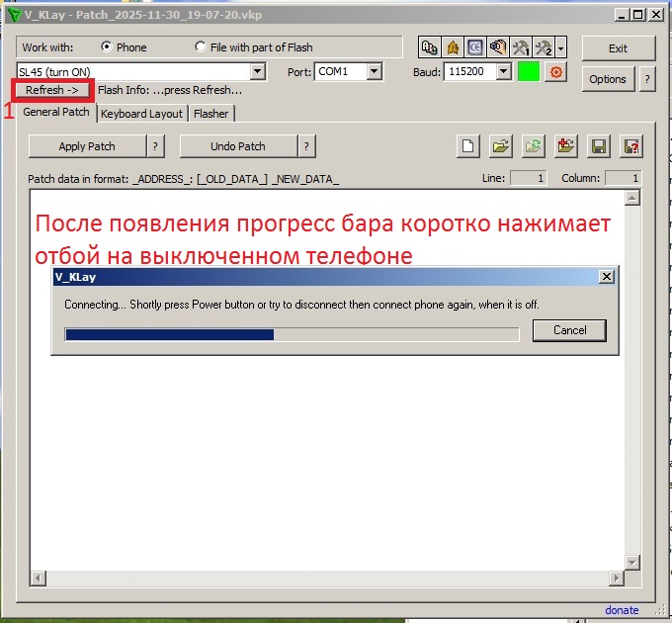Switch to the Flasher tab

pyautogui.click(x=210, y=114)
